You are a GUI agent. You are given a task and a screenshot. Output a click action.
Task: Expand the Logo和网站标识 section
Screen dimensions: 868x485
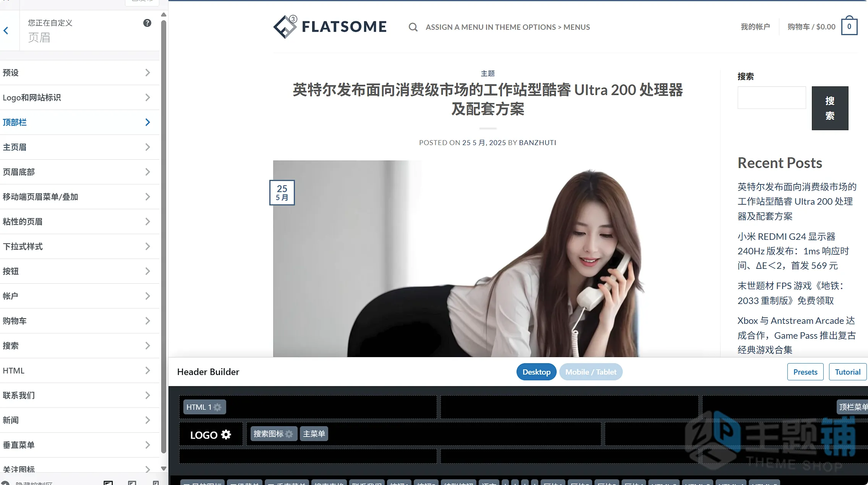click(x=79, y=97)
